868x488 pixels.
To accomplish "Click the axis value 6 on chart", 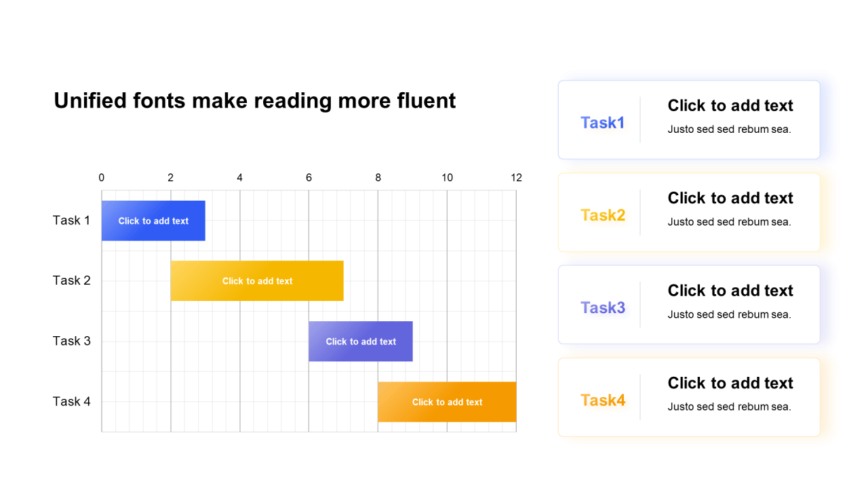I will (x=309, y=178).
